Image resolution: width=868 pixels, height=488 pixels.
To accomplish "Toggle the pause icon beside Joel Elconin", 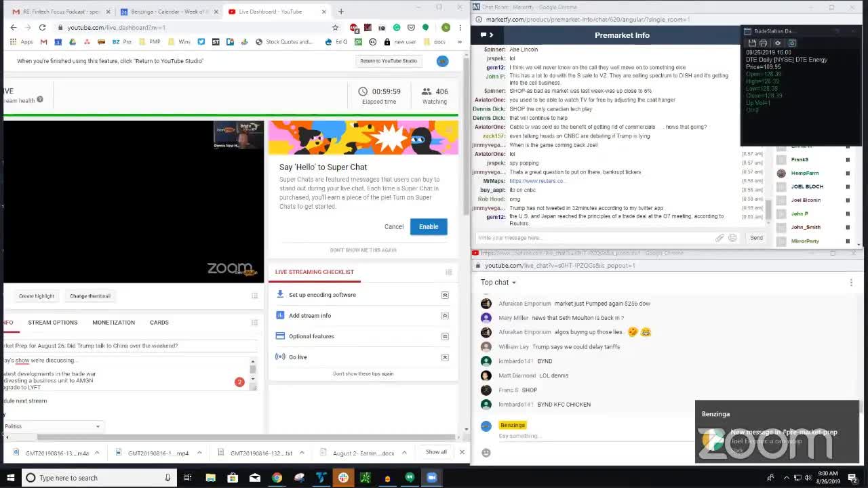I will pyautogui.click(x=848, y=201).
